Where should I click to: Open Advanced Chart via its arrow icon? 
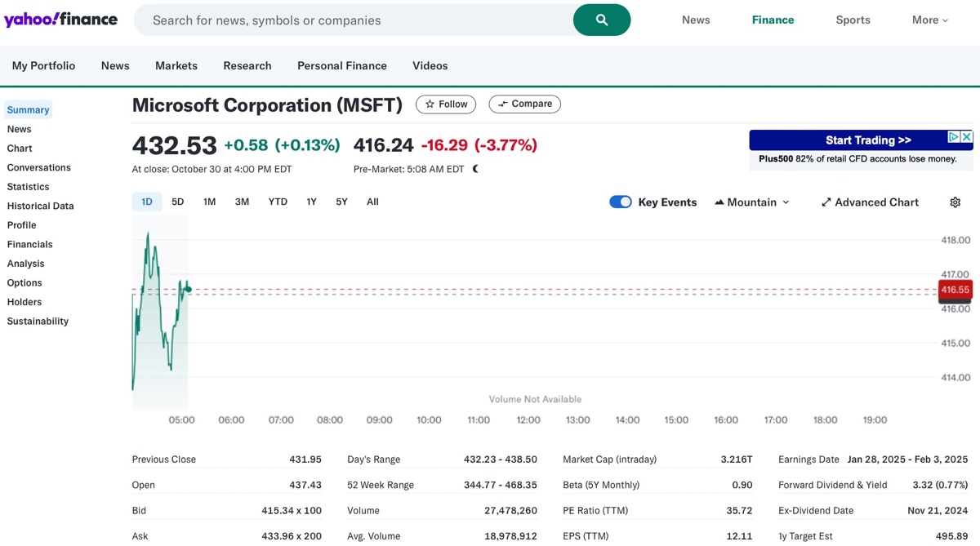click(826, 202)
